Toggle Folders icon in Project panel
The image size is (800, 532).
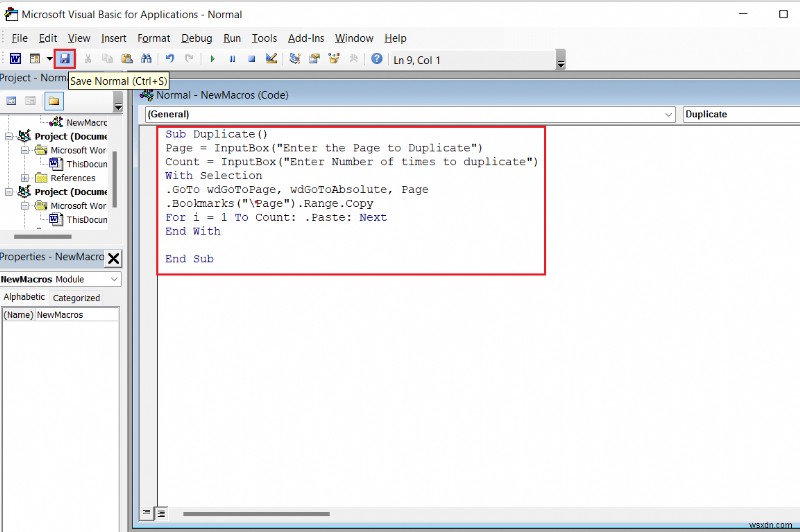pyautogui.click(x=54, y=101)
